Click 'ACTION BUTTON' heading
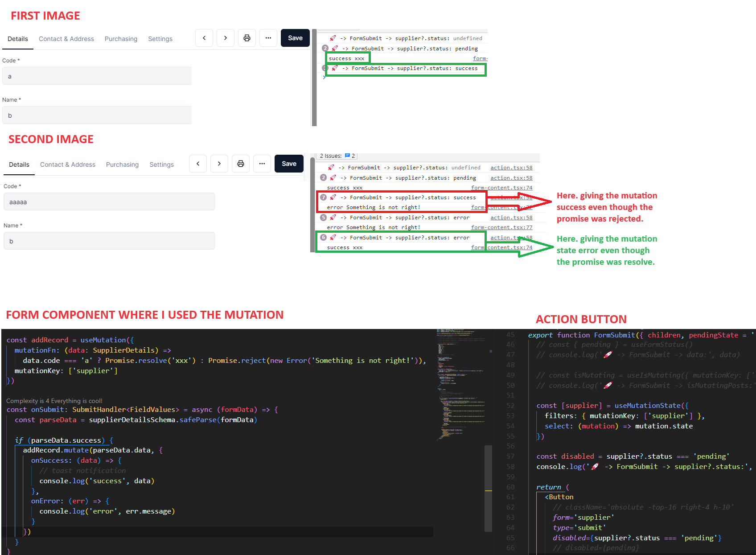This screenshot has width=756, height=555. point(581,319)
